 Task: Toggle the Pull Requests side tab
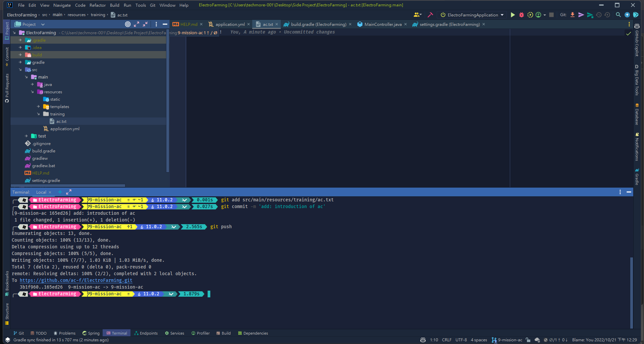point(7,88)
